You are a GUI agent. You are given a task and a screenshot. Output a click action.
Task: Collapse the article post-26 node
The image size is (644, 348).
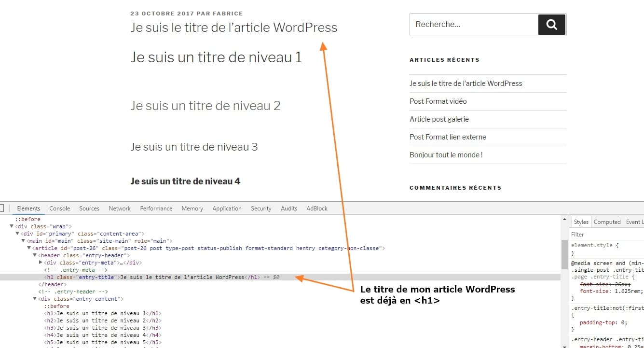coord(29,248)
